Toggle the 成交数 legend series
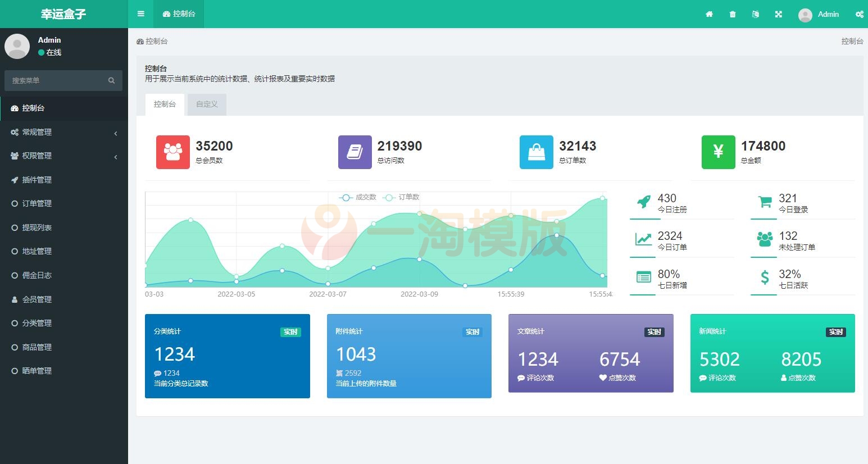The width and height of the screenshot is (868, 464). pos(358,197)
